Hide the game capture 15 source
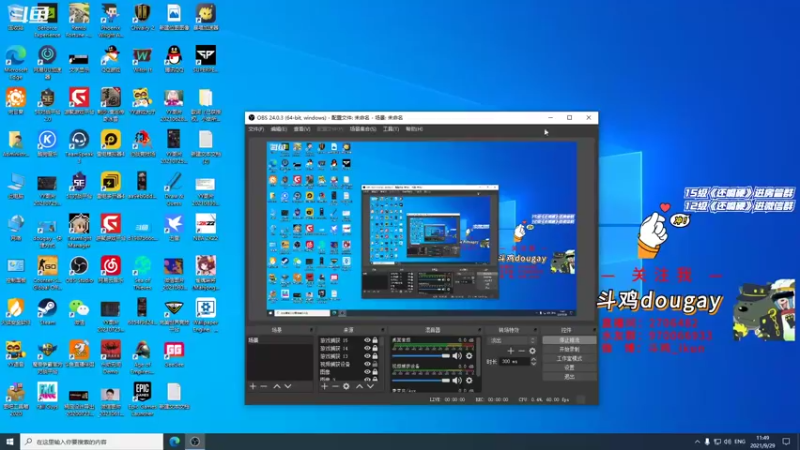800x450 pixels. (367, 340)
